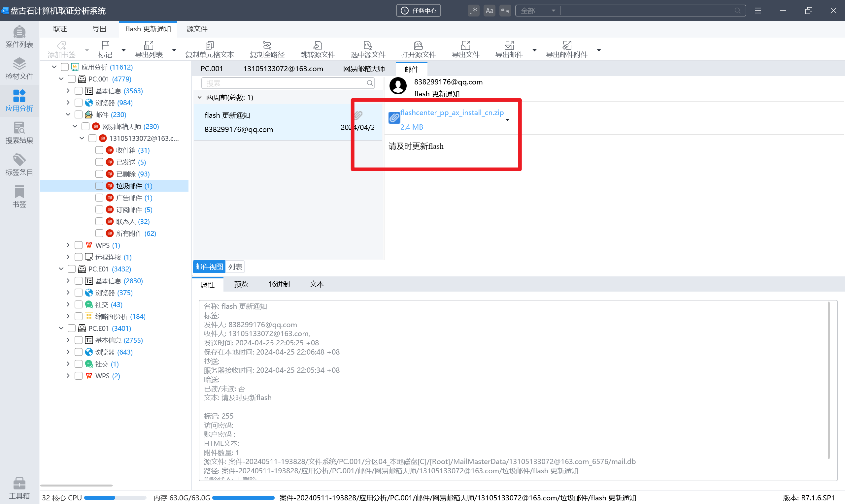Open the flashcenter_pp_ax_install_cn.zip attachment link
Viewport: 845px width, 504px height.
point(452,112)
